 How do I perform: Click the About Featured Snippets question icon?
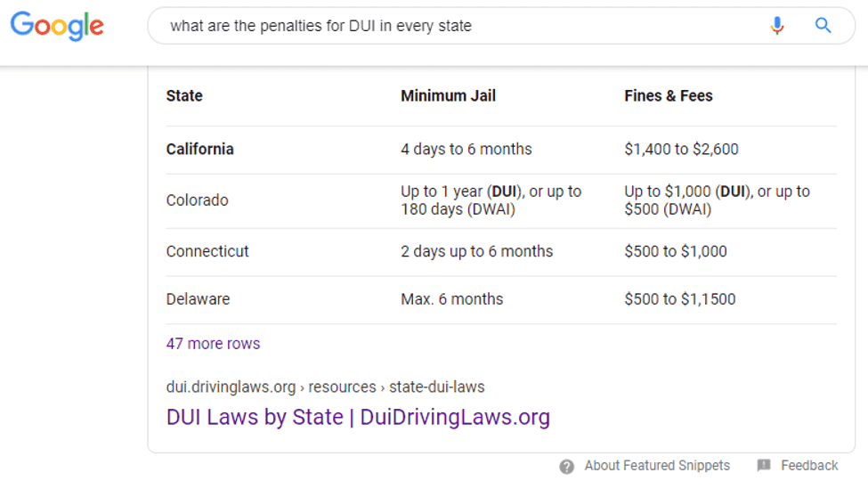point(566,466)
